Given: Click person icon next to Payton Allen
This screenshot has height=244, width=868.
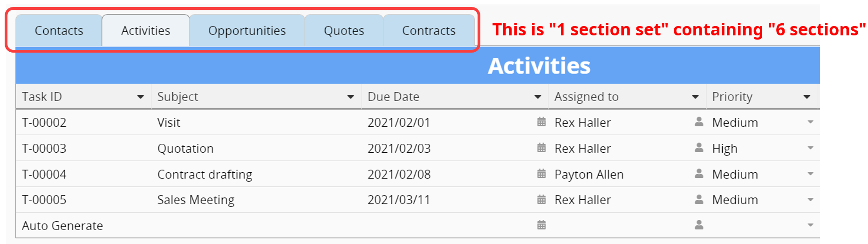Looking at the screenshot, I should (x=699, y=174).
